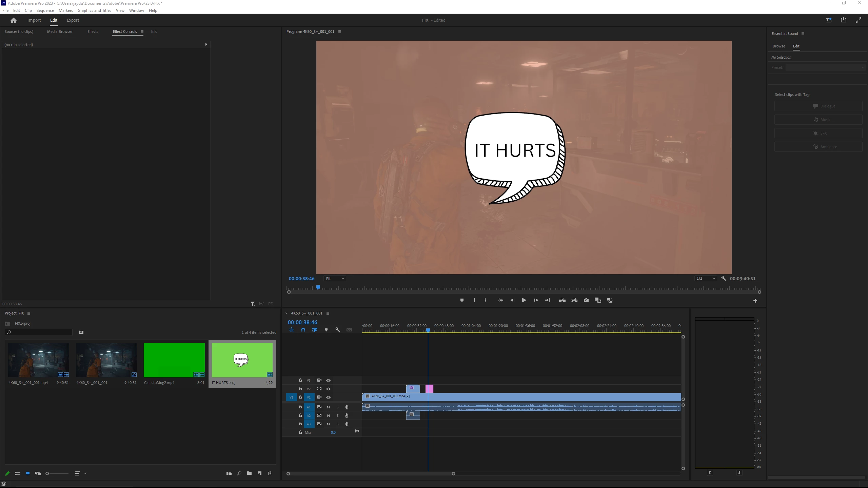868x488 pixels.
Task: Switch to the Media Browser tab
Action: (60, 32)
